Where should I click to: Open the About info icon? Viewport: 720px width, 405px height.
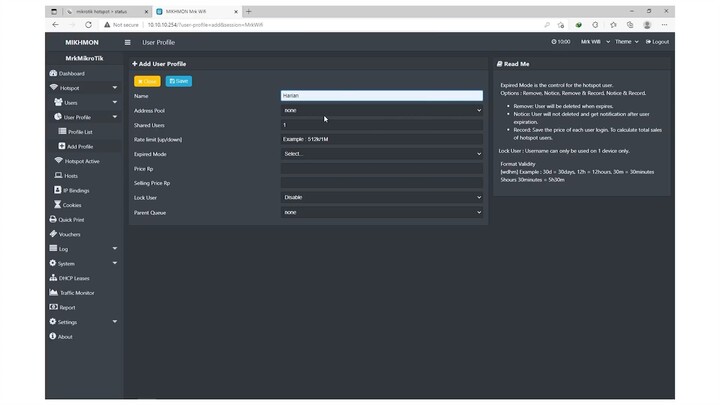(53, 336)
